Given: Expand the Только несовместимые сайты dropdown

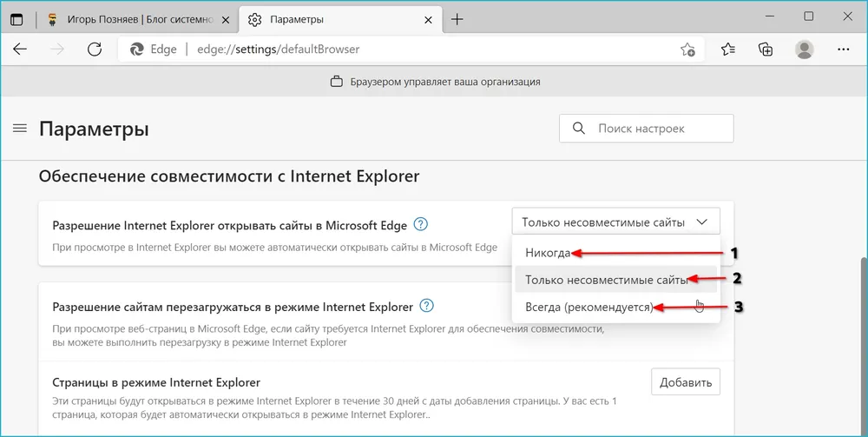Looking at the screenshot, I should coord(615,222).
